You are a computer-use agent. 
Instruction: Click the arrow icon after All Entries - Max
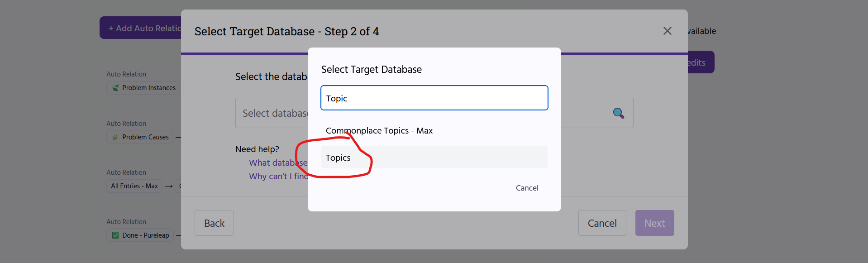pos(169,186)
